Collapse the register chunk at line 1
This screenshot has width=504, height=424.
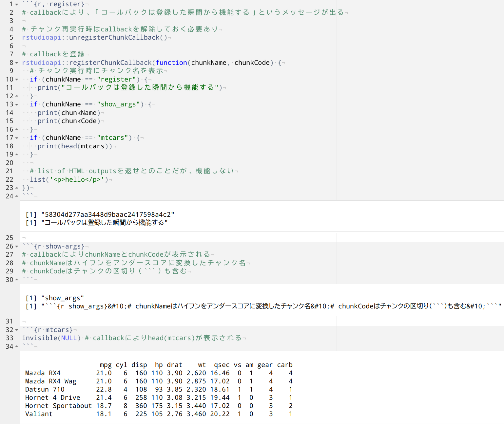pyautogui.click(x=17, y=4)
